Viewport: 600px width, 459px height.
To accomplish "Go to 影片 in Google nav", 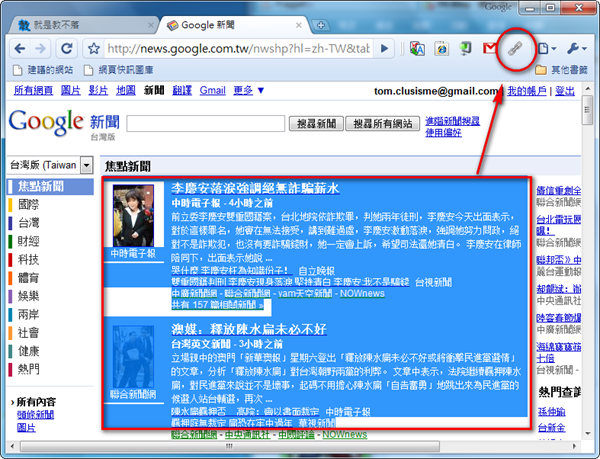I will [x=98, y=91].
